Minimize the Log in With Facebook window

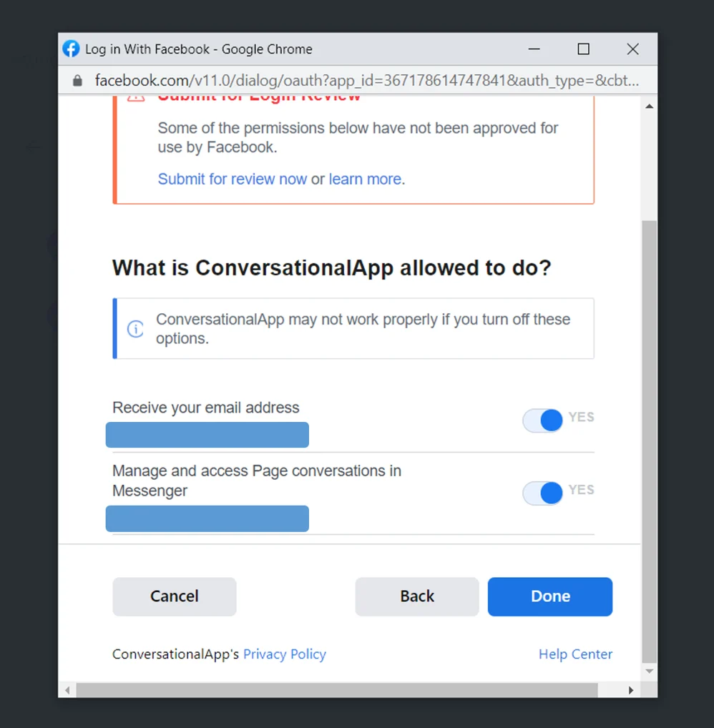pos(534,49)
